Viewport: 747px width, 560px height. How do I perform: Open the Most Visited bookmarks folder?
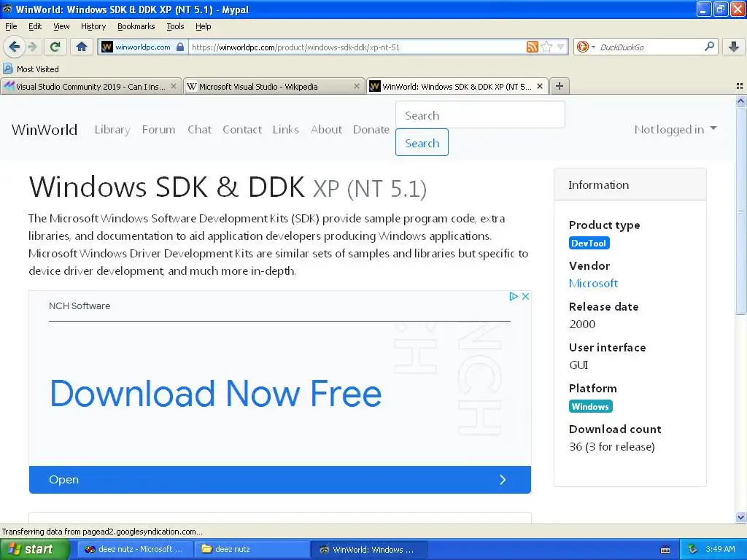tap(31, 69)
